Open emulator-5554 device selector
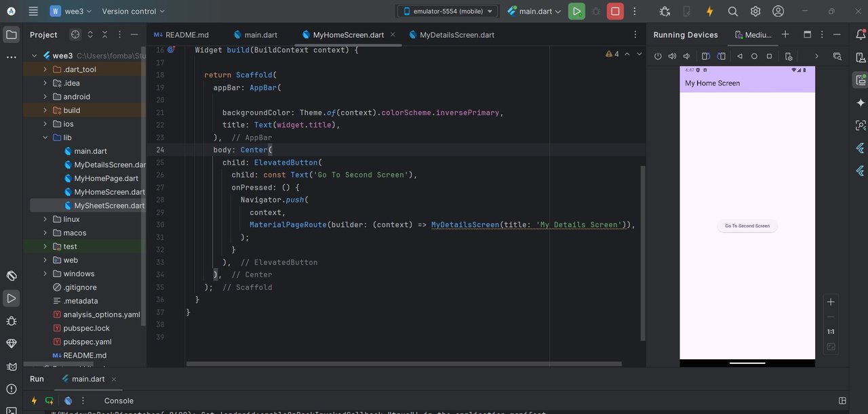This screenshot has height=414, width=868. [448, 11]
